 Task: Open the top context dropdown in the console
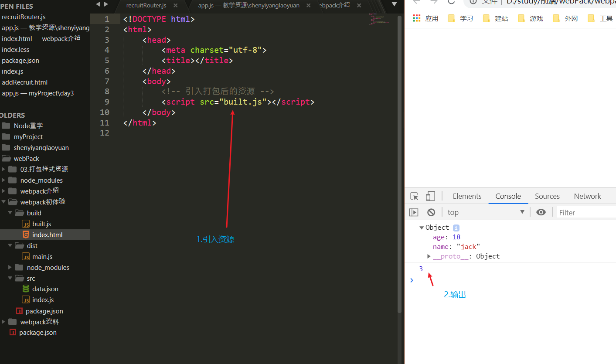(x=486, y=212)
